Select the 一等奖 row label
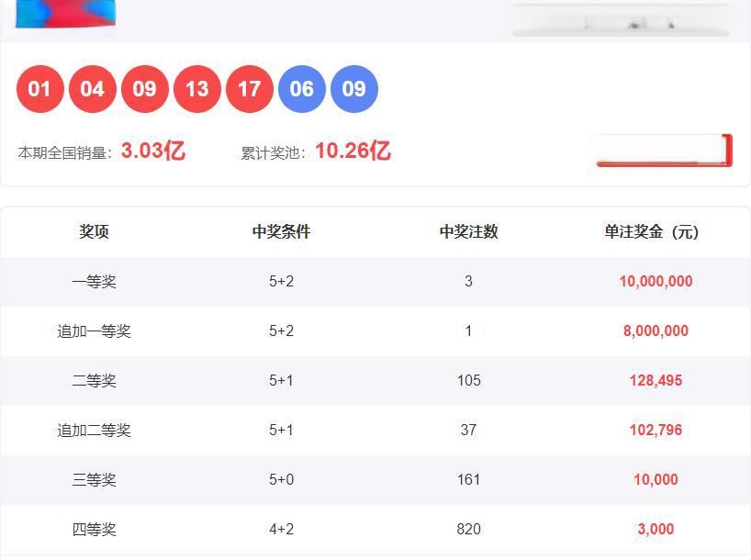The width and height of the screenshot is (751, 560). point(94,282)
